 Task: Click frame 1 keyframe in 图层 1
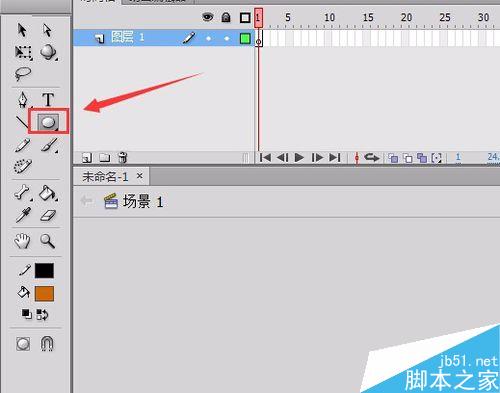pos(259,38)
